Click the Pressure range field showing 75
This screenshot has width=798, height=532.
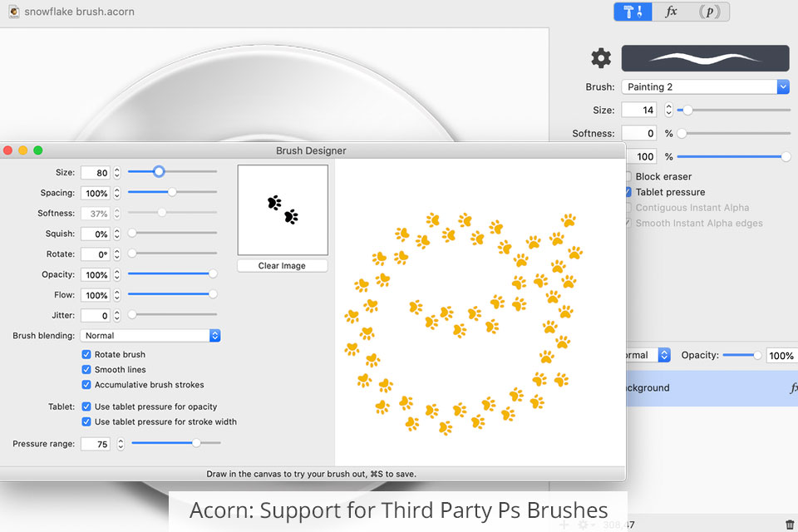click(x=96, y=444)
